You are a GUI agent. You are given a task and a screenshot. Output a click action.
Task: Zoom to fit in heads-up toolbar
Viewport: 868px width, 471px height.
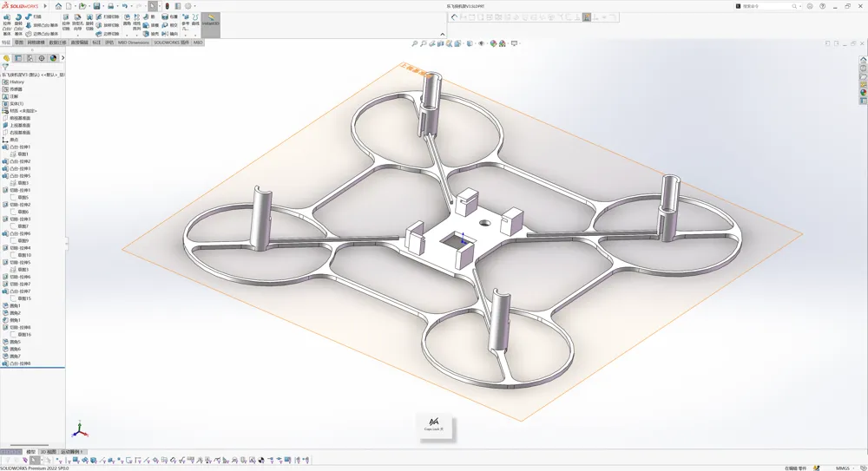point(415,43)
